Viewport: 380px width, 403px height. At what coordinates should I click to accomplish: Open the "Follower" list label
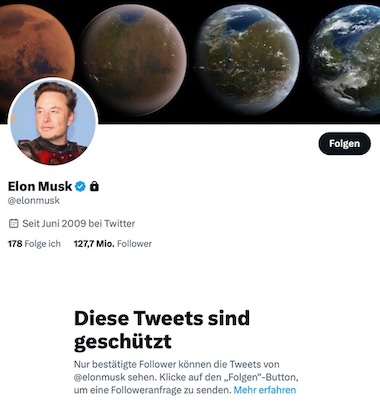pos(134,244)
